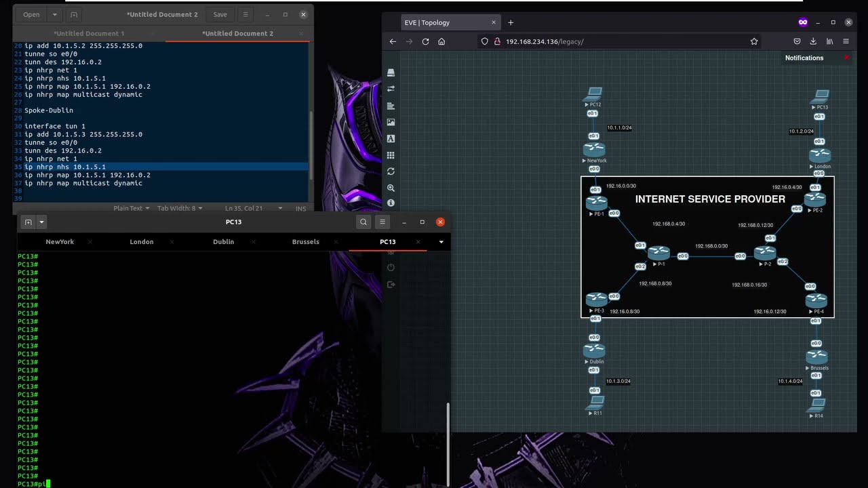Open the EVE add-object sidebar icon

391,73
